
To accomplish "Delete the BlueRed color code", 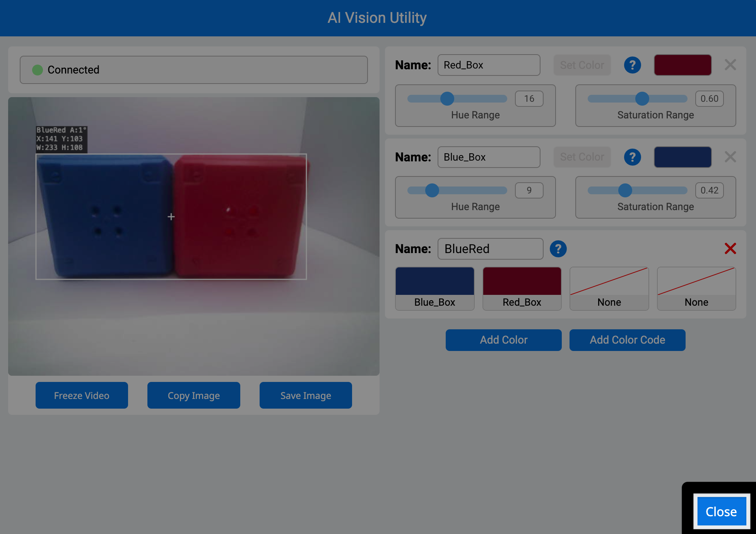I will pyautogui.click(x=730, y=249).
